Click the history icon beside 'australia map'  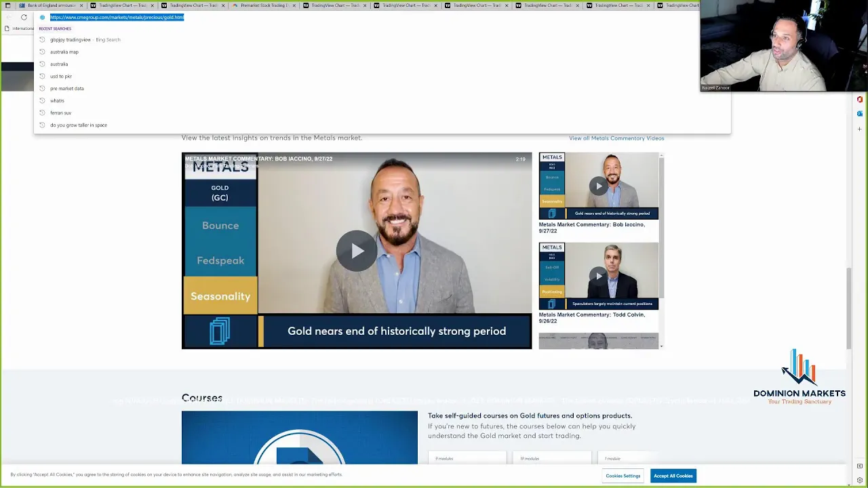pos(42,52)
